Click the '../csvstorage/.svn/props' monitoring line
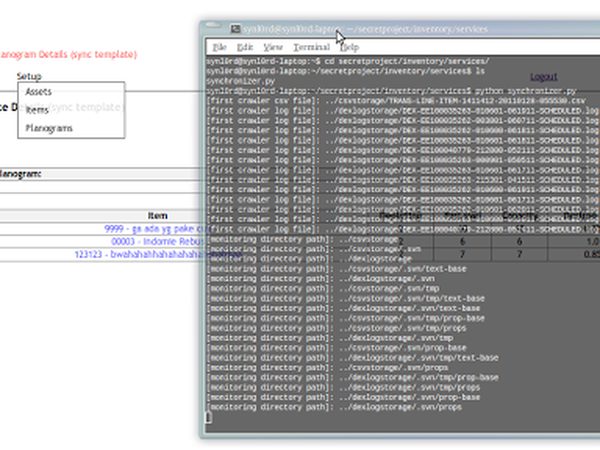The width and height of the screenshot is (600, 450). click(327, 368)
